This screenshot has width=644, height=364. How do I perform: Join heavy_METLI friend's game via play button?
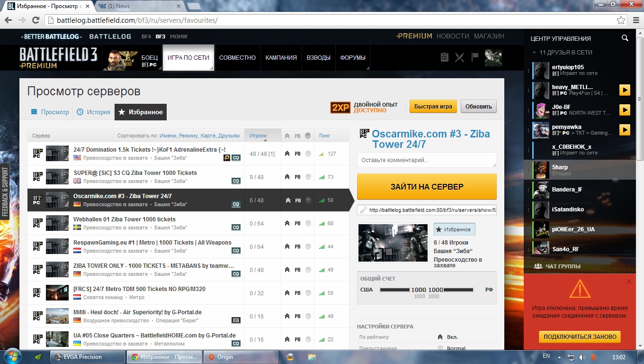coord(625,90)
